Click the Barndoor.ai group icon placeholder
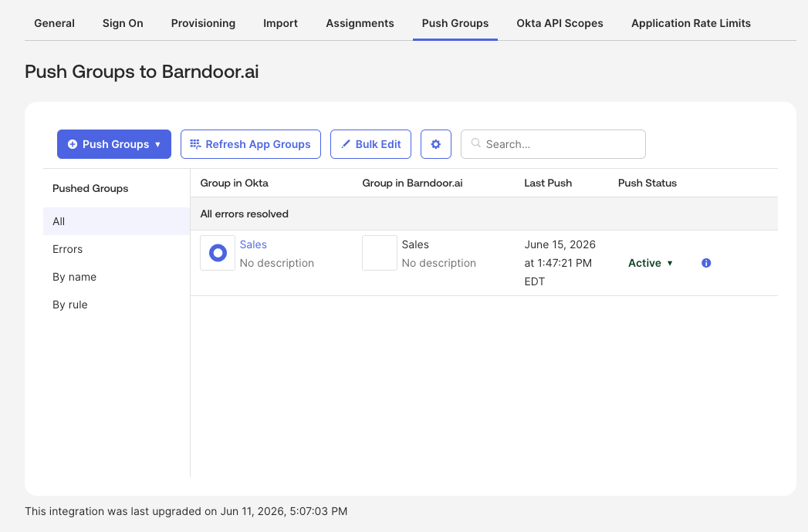 coord(379,253)
